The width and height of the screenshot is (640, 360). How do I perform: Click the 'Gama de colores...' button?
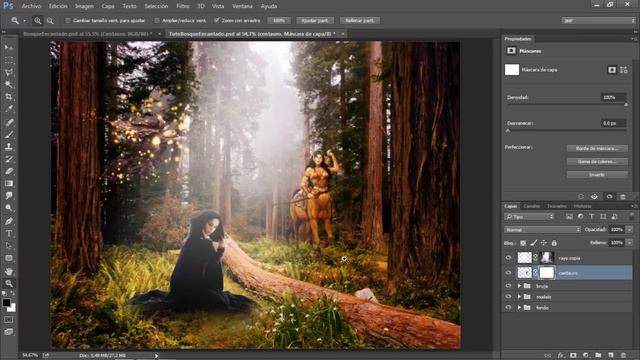[x=597, y=162]
